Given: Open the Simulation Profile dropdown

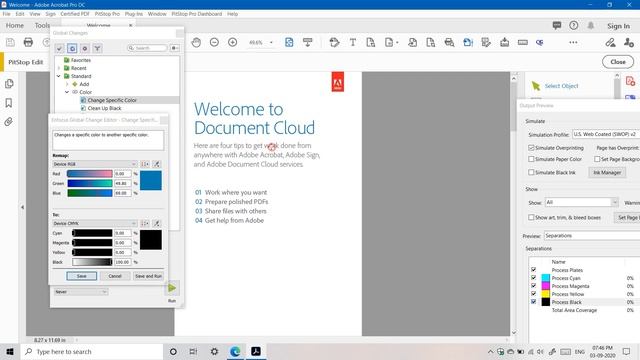Looking at the screenshot, I should tap(606, 134).
